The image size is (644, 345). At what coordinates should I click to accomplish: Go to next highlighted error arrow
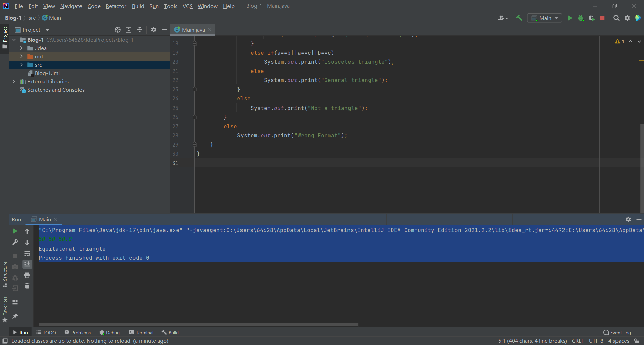pyautogui.click(x=639, y=41)
